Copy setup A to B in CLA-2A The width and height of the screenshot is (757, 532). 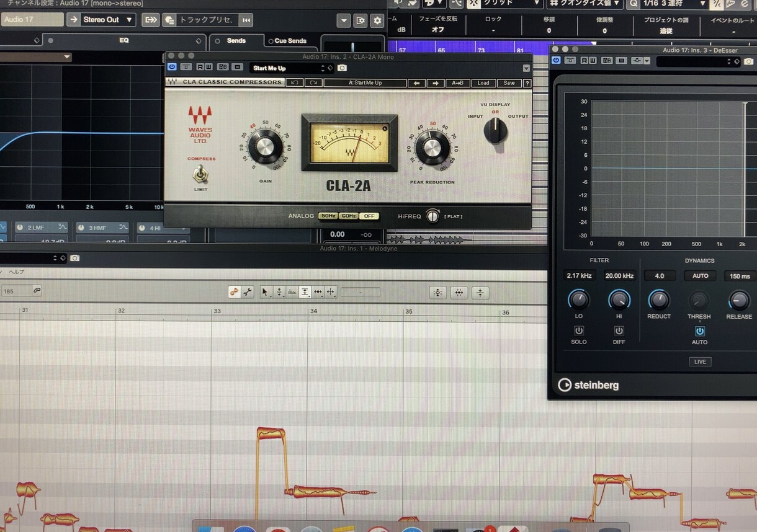click(457, 82)
